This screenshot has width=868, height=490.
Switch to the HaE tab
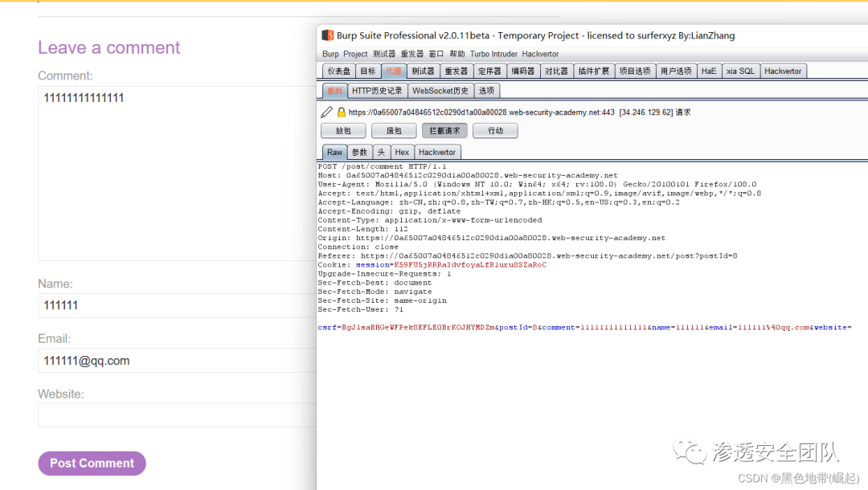click(x=709, y=71)
